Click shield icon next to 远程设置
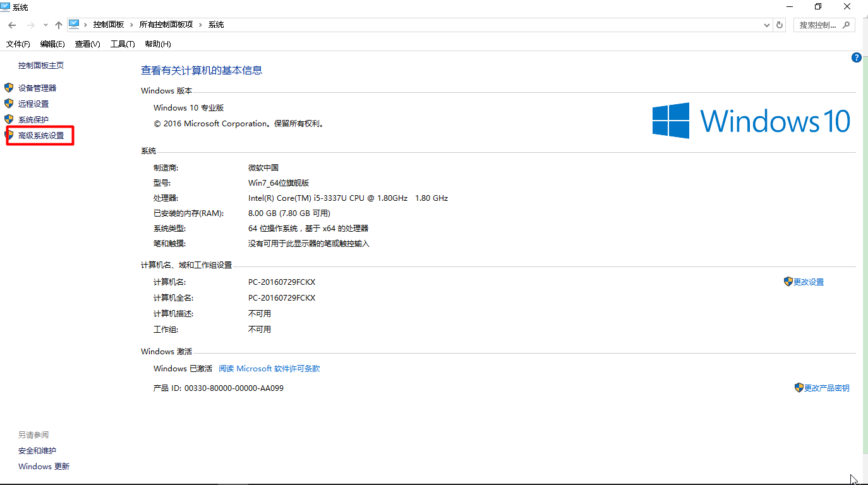 (9, 103)
